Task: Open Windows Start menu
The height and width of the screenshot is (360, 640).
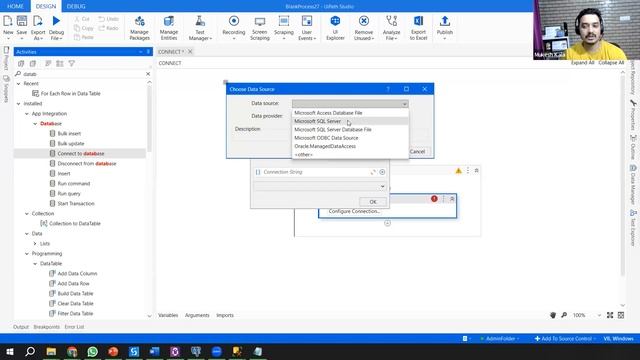Action: [x=9, y=351]
